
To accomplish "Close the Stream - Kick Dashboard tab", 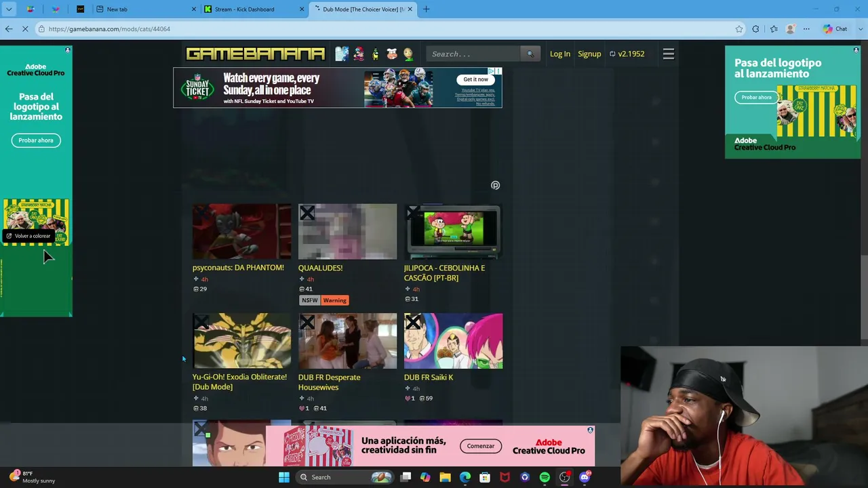I will click(302, 9).
